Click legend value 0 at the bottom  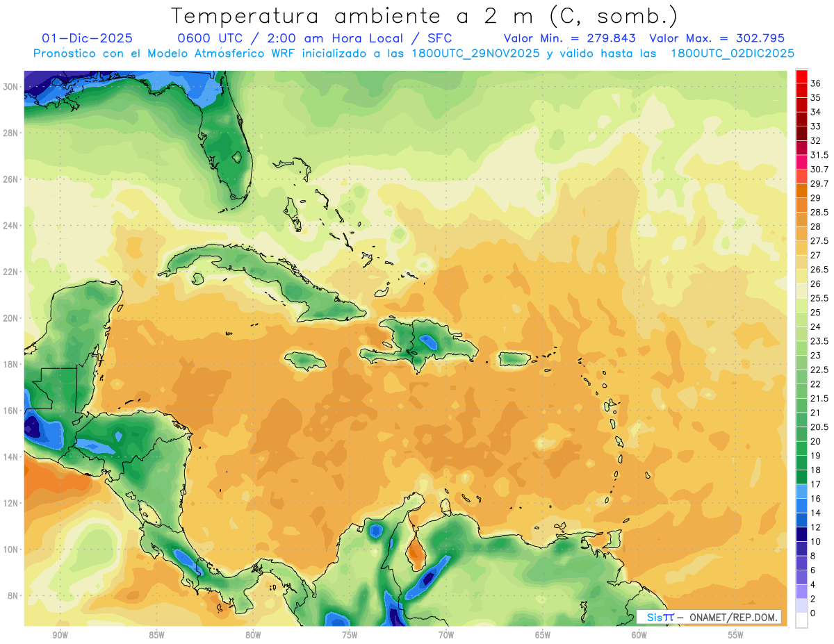tap(812, 613)
